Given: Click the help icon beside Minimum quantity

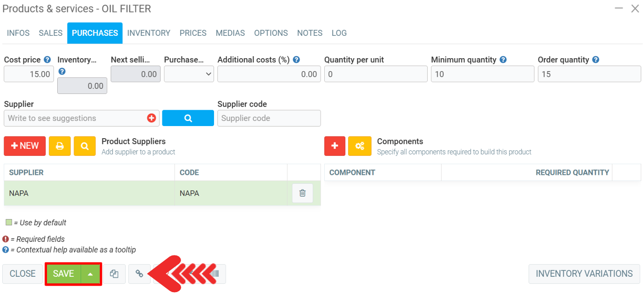Looking at the screenshot, I should click(503, 60).
